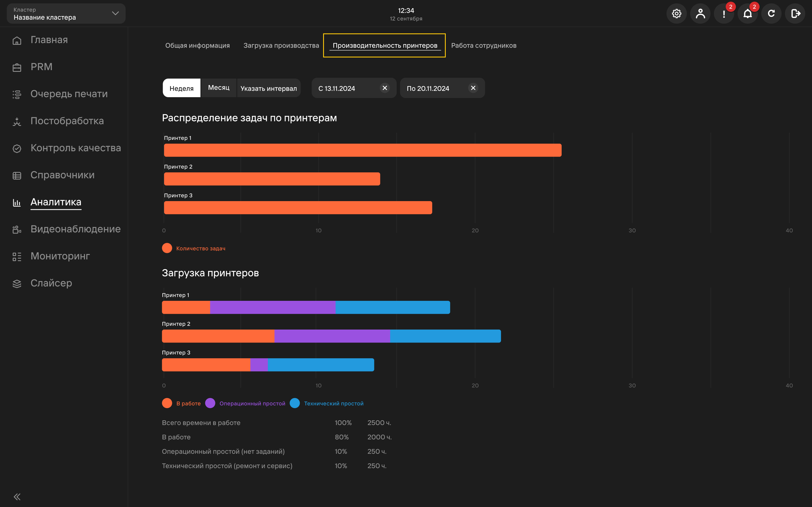The height and width of the screenshot is (507, 812).
Task: Collapse sidebar with the double chevron
Action: click(x=17, y=497)
